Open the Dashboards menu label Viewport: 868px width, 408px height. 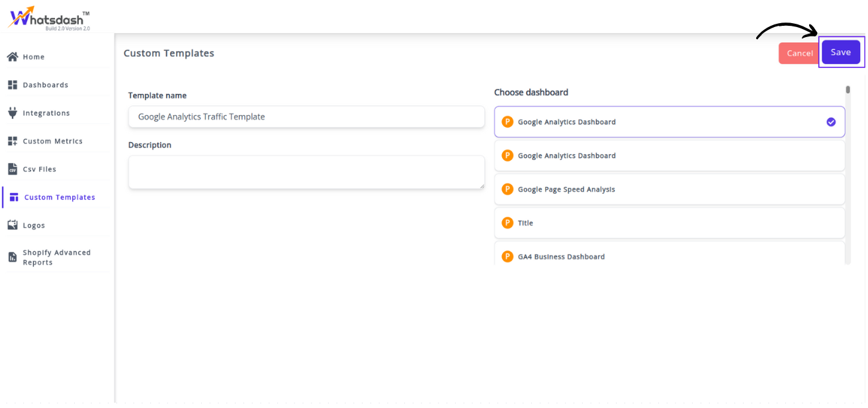point(46,85)
